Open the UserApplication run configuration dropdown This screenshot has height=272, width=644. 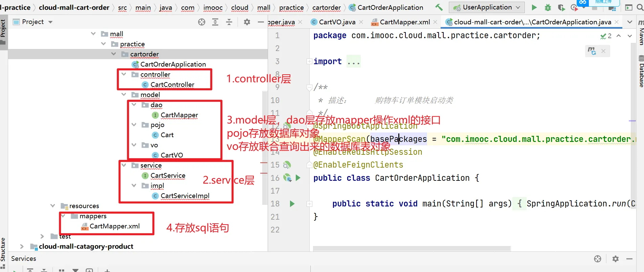point(487,7)
